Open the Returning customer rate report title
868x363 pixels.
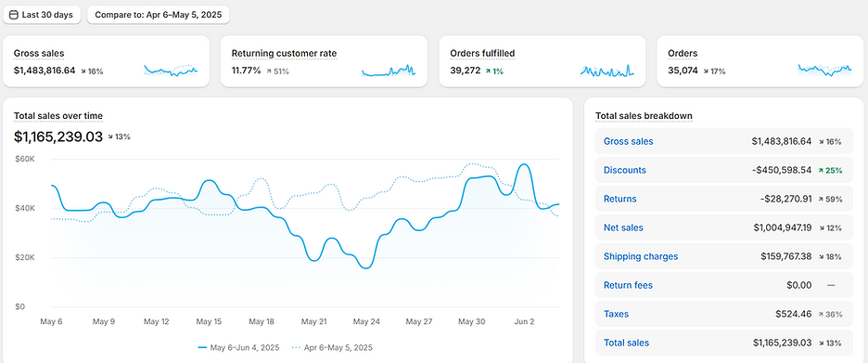point(284,54)
